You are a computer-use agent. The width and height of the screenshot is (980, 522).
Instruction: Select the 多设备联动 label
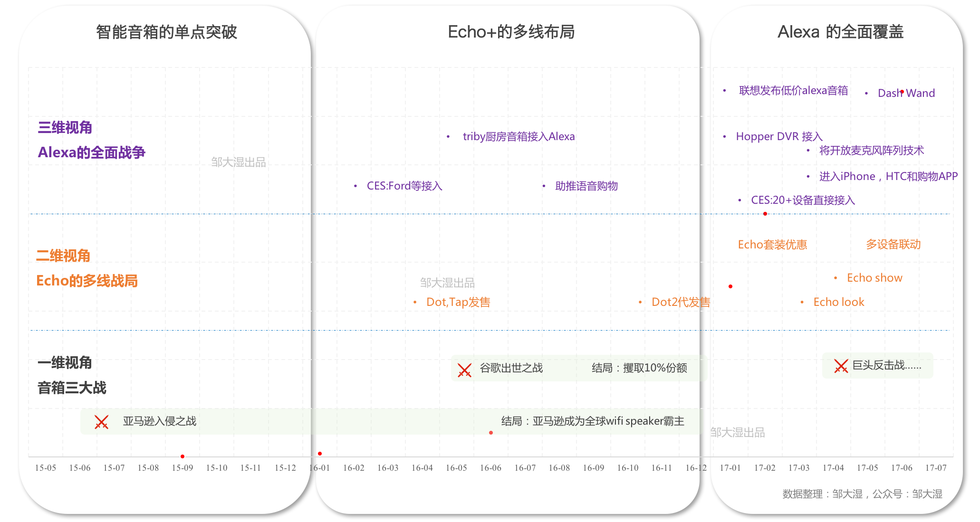(893, 244)
